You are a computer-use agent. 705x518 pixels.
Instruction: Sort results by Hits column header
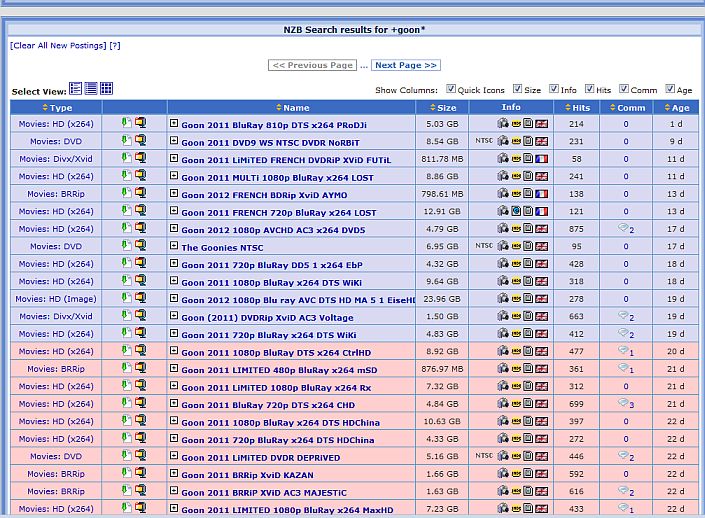pyautogui.click(x=578, y=107)
